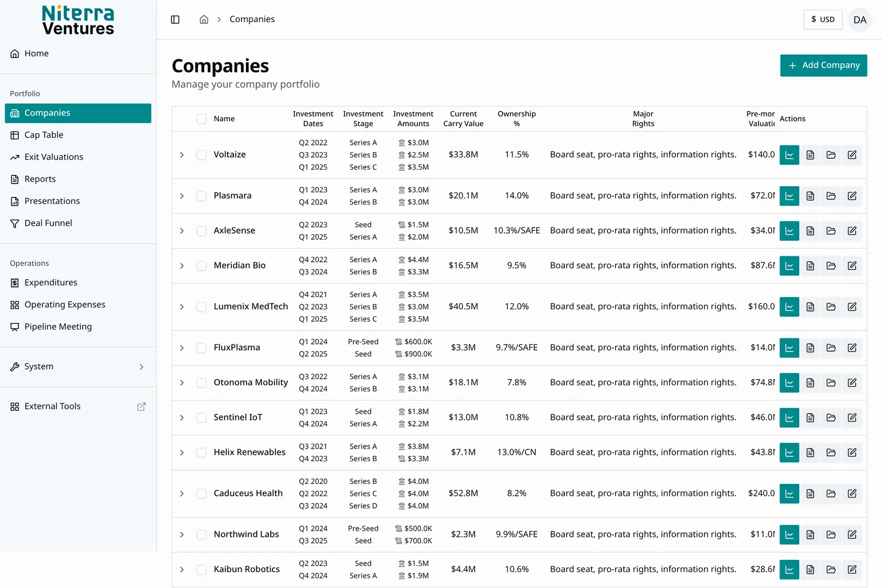Toggle the select-all checkbox in table header
The width and height of the screenshot is (882, 588).
pyautogui.click(x=202, y=119)
